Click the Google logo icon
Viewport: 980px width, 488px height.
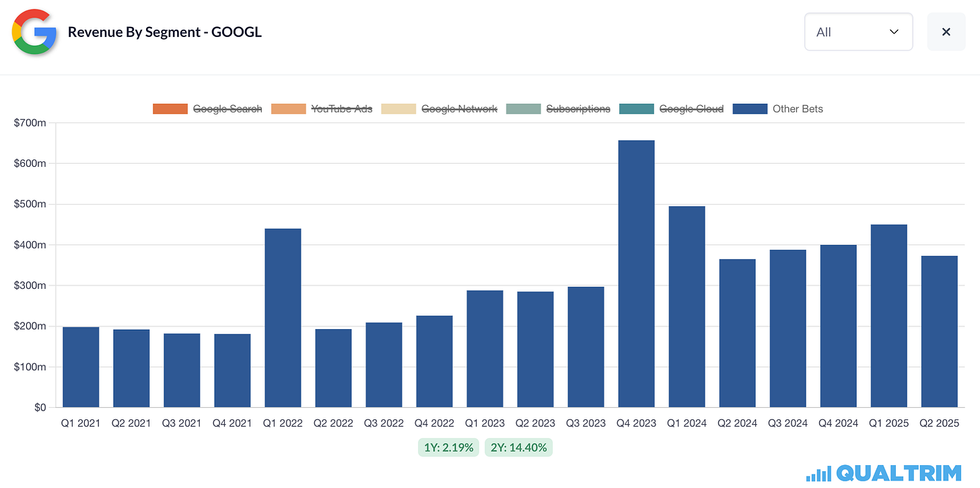click(x=34, y=32)
